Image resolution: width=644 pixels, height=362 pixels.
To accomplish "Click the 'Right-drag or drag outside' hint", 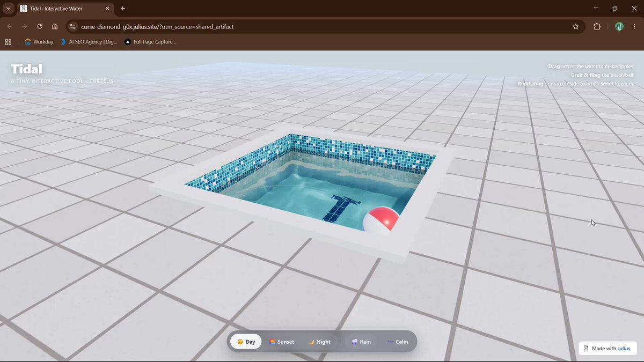I will 575,84.
